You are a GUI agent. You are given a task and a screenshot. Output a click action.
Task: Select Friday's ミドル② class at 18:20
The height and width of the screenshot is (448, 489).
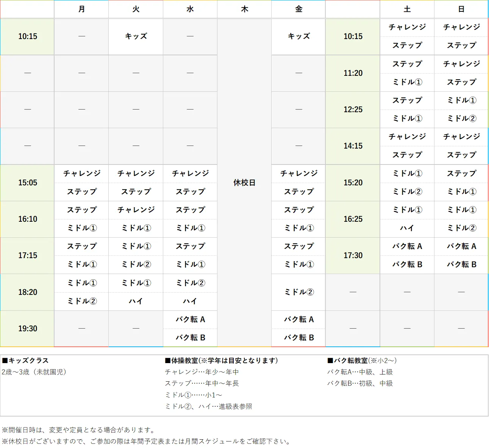pyautogui.click(x=298, y=292)
